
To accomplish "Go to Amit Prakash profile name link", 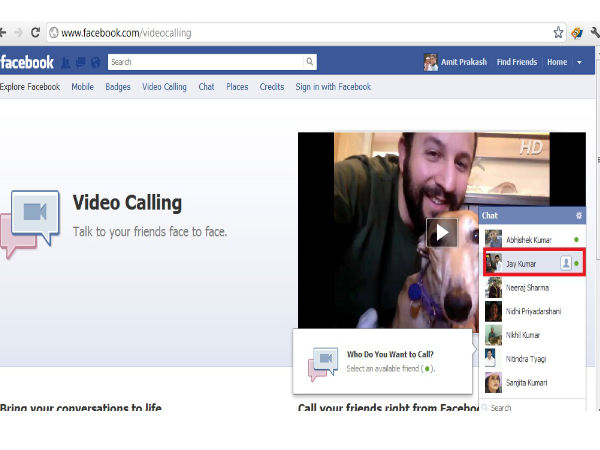I will (x=464, y=62).
